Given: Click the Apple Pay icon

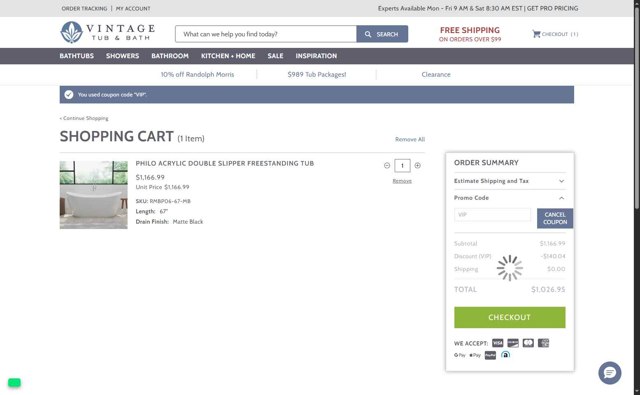Looking at the screenshot, I should pyautogui.click(x=475, y=355).
